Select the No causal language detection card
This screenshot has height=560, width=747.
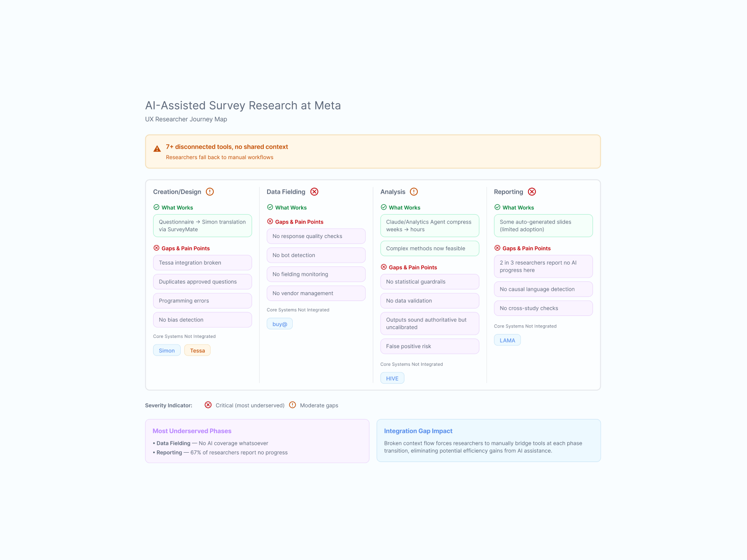click(x=543, y=289)
